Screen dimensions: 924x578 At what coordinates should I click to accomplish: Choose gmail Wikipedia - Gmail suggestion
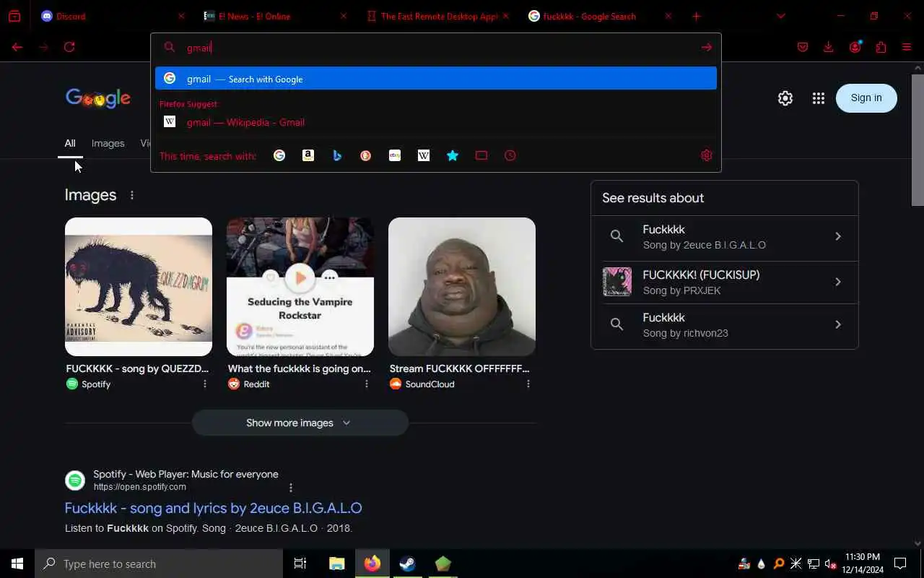pyautogui.click(x=436, y=122)
